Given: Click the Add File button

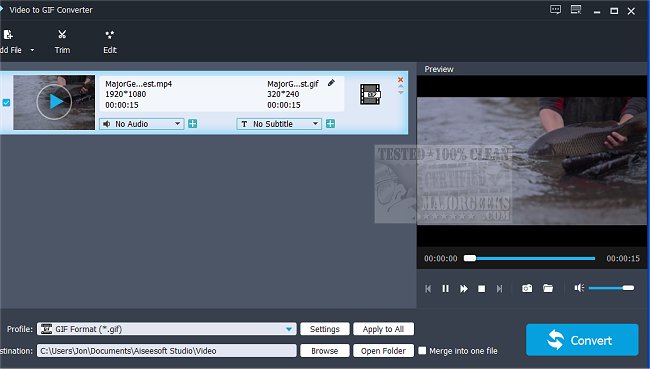Looking at the screenshot, I should coord(10,41).
